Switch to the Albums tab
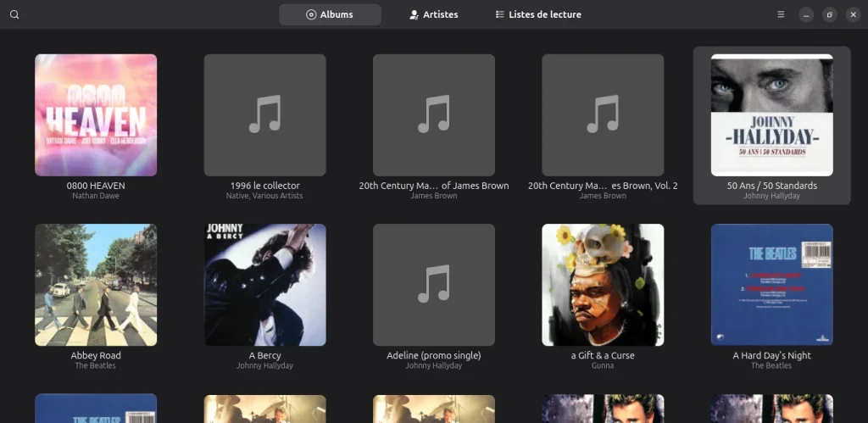Viewport: 868px width, 423px height. pyautogui.click(x=330, y=14)
